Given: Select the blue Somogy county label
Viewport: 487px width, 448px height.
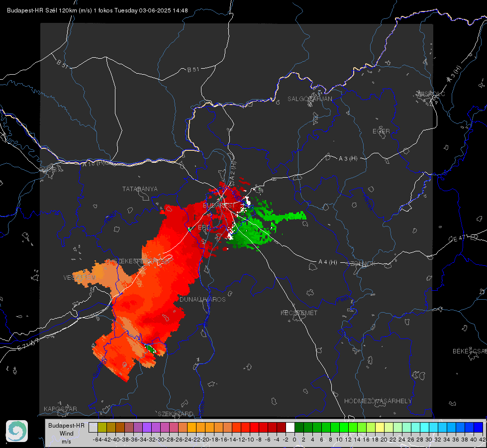Looking at the screenshot, I should point(100,368).
